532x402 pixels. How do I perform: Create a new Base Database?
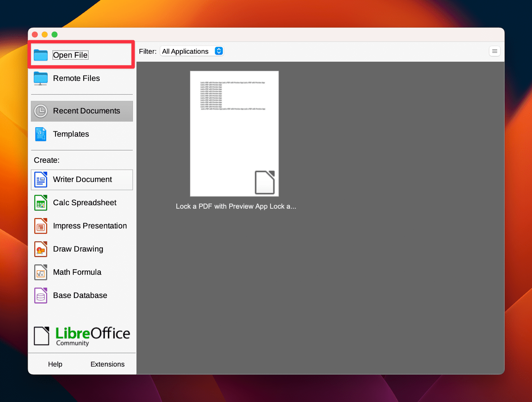(x=82, y=296)
